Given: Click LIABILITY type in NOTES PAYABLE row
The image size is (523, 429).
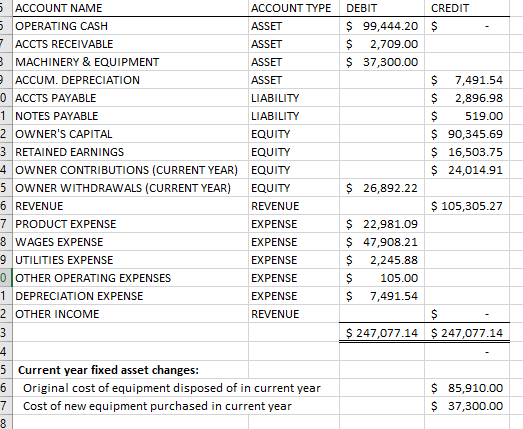Looking at the screenshot, I should click(x=294, y=116).
